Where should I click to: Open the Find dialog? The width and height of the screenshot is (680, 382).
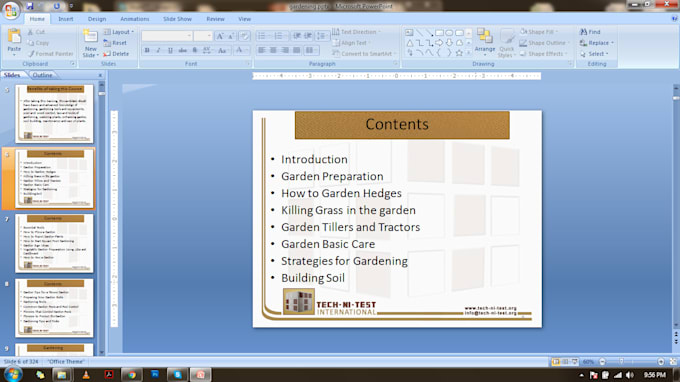590,32
